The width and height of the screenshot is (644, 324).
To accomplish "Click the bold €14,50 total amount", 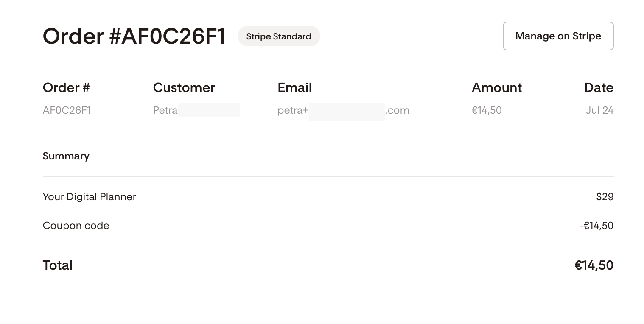I will [594, 265].
